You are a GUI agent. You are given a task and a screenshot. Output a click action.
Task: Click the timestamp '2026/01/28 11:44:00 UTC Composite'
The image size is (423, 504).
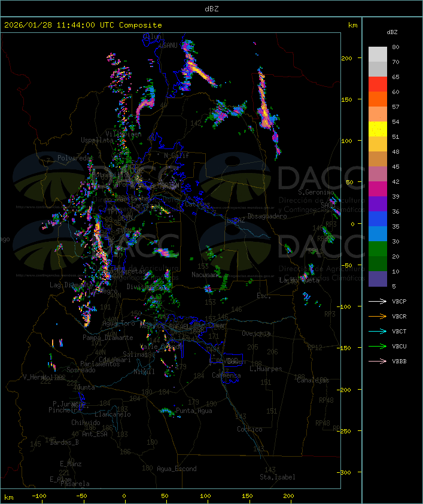[83, 25]
